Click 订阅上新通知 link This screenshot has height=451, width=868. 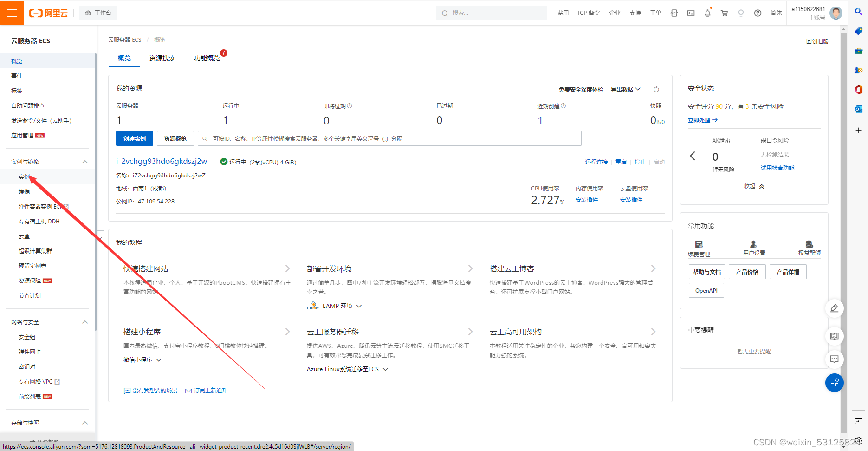click(x=207, y=391)
